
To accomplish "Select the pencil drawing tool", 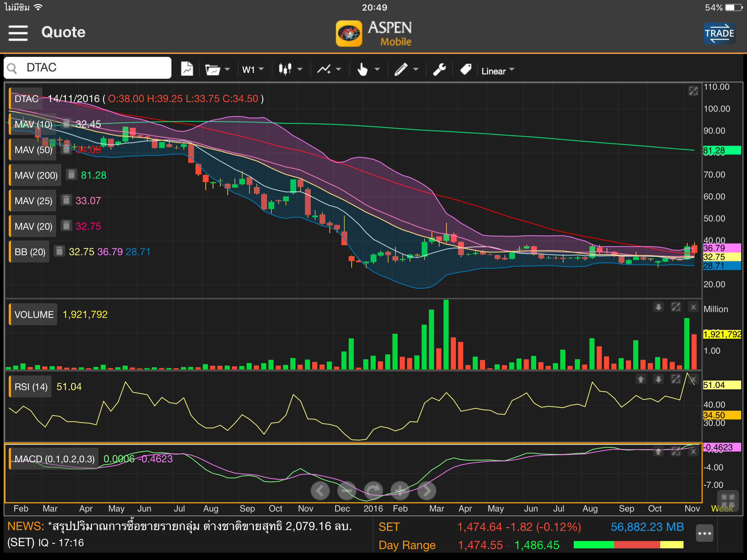I will point(401,69).
